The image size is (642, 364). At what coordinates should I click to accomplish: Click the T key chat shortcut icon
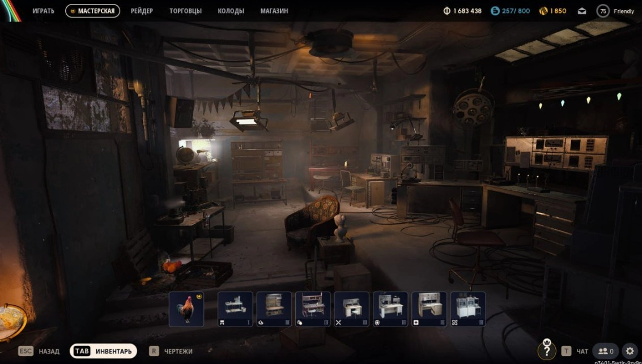coord(566,351)
